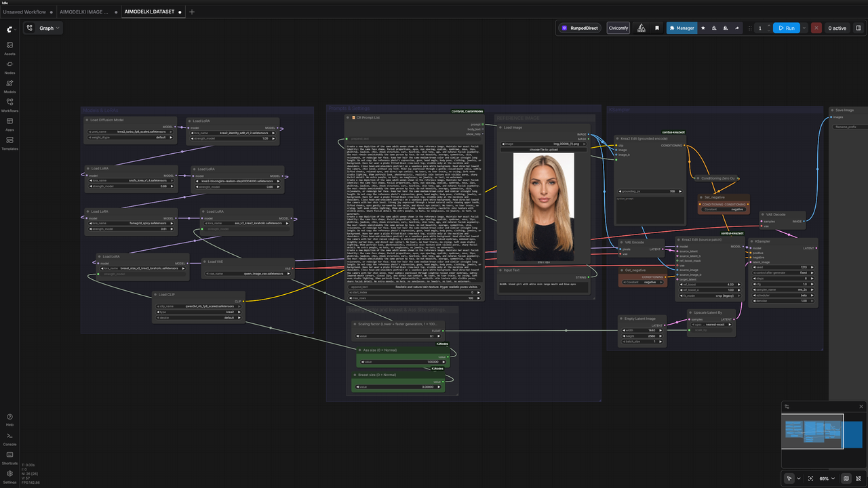Open the Help sidebar item
This screenshot has width=868, height=488.
click(x=9, y=419)
